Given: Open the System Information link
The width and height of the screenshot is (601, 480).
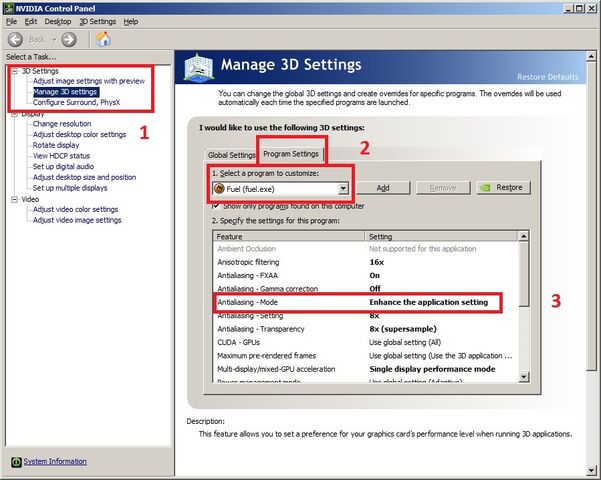Looking at the screenshot, I should pyautogui.click(x=55, y=462).
